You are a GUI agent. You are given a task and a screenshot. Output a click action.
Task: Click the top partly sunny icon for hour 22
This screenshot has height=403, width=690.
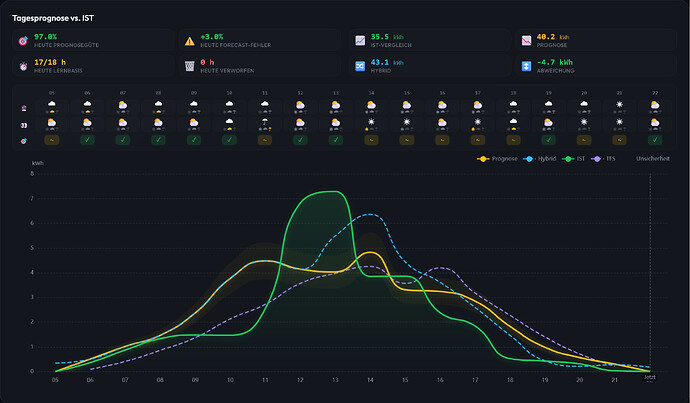pyautogui.click(x=655, y=105)
